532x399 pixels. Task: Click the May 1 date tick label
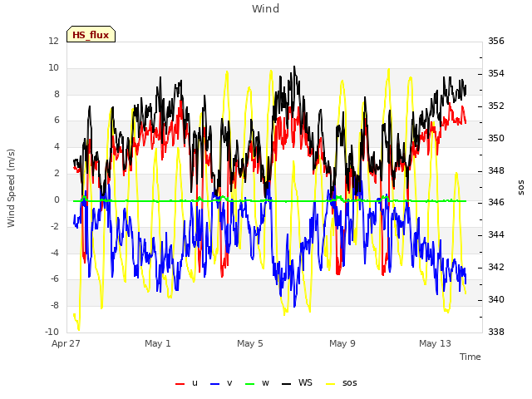point(158,343)
